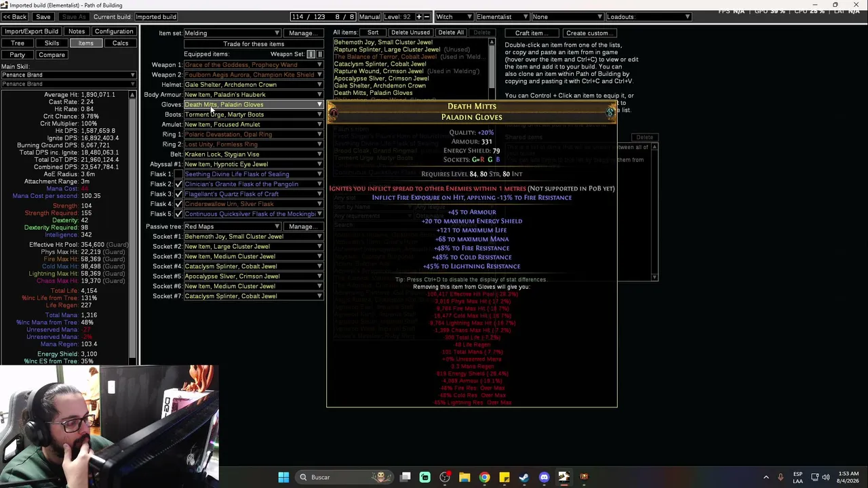Open Task View from the taskbar
Viewport: 868px width, 488px height.
pyautogui.click(x=406, y=477)
